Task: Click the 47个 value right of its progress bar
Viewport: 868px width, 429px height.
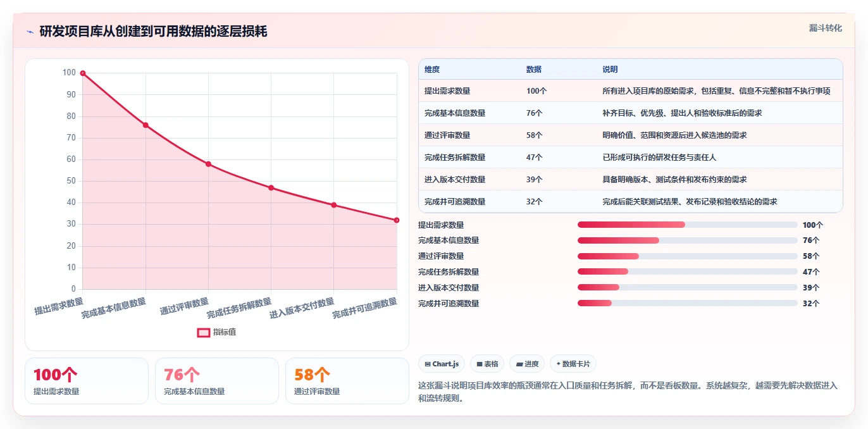Action: (811, 272)
